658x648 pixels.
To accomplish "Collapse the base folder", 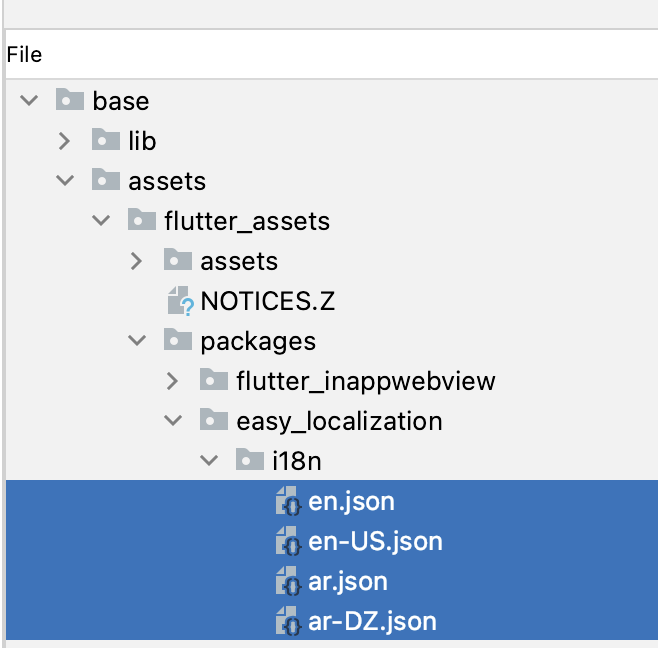I will [x=29, y=100].
